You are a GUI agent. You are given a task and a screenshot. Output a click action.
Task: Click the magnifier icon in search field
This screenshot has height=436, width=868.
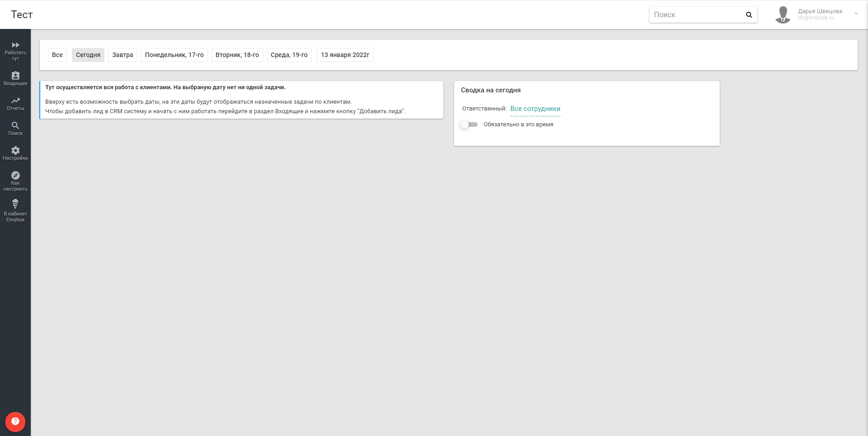tap(749, 15)
